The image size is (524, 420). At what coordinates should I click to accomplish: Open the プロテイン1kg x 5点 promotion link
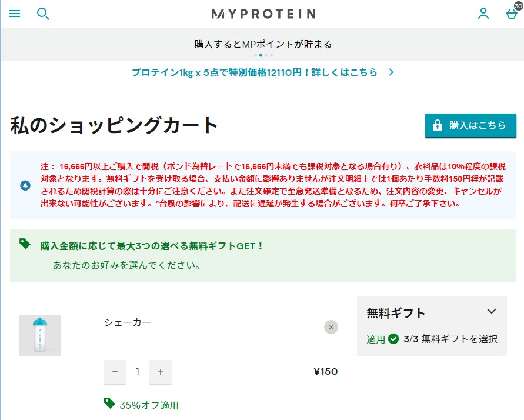[255, 72]
